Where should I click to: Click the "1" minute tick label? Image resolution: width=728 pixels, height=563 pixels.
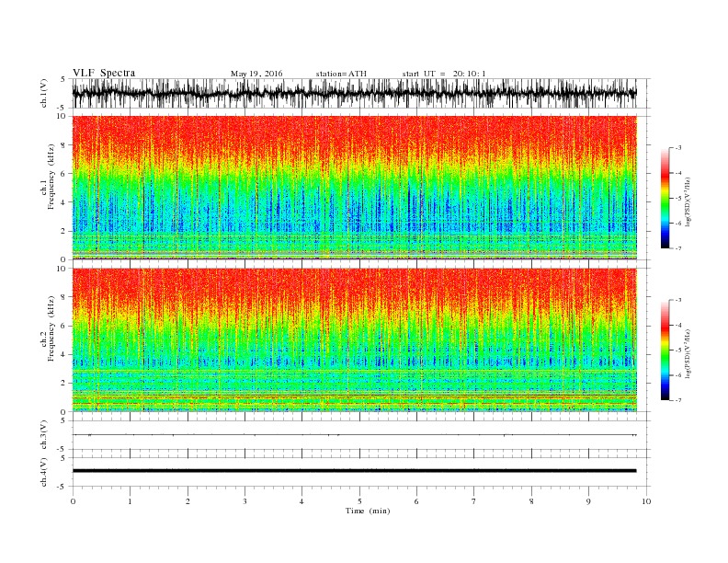click(x=130, y=501)
